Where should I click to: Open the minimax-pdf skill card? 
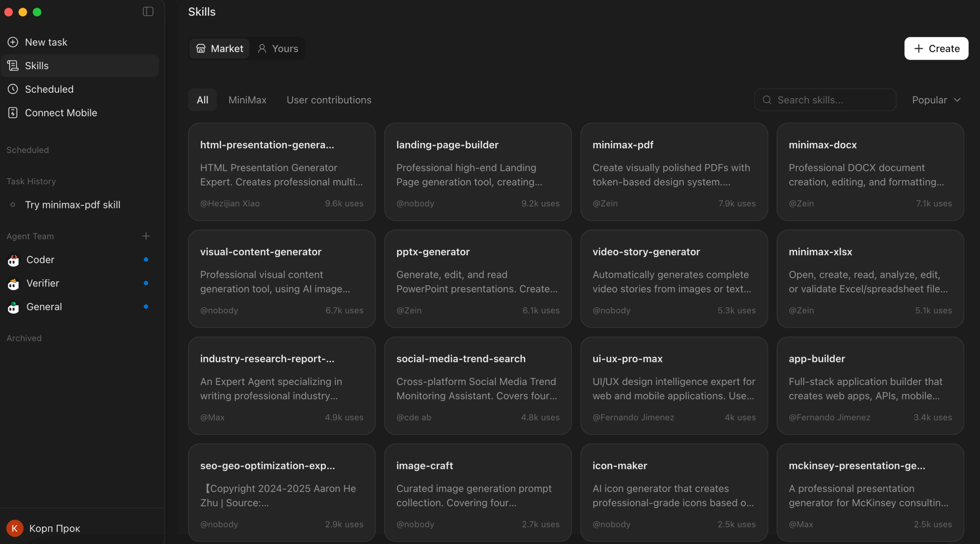click(x=674, y=172)
